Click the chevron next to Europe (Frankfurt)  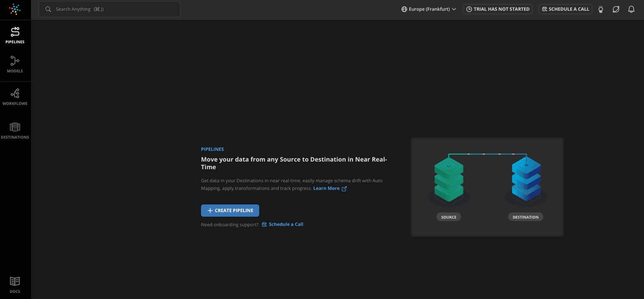click(454, 9)
